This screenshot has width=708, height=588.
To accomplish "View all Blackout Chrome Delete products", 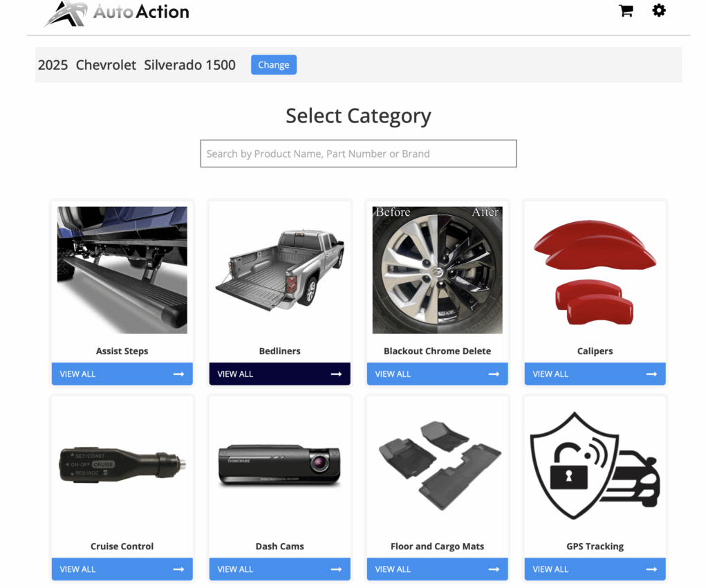I will tap(437, 374).
